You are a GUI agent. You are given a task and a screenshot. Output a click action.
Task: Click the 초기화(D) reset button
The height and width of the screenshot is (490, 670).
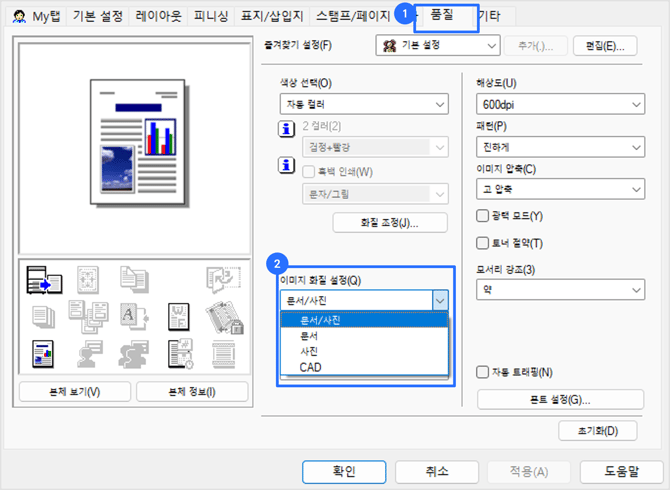[598, 431]
